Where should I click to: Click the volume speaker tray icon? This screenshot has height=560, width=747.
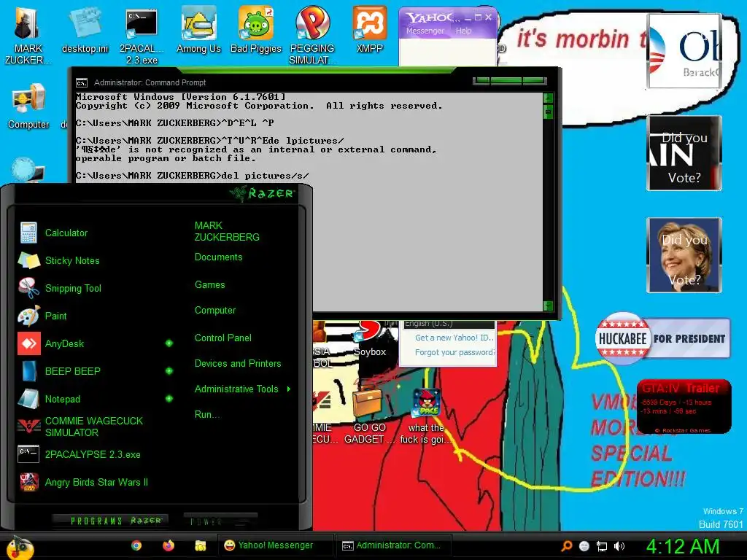point(619,546)
